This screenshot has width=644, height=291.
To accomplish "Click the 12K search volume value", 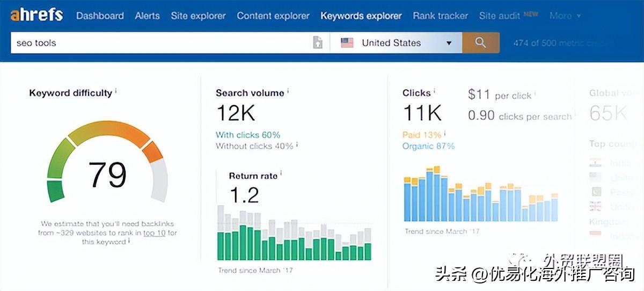I will (x=236, y=113).
